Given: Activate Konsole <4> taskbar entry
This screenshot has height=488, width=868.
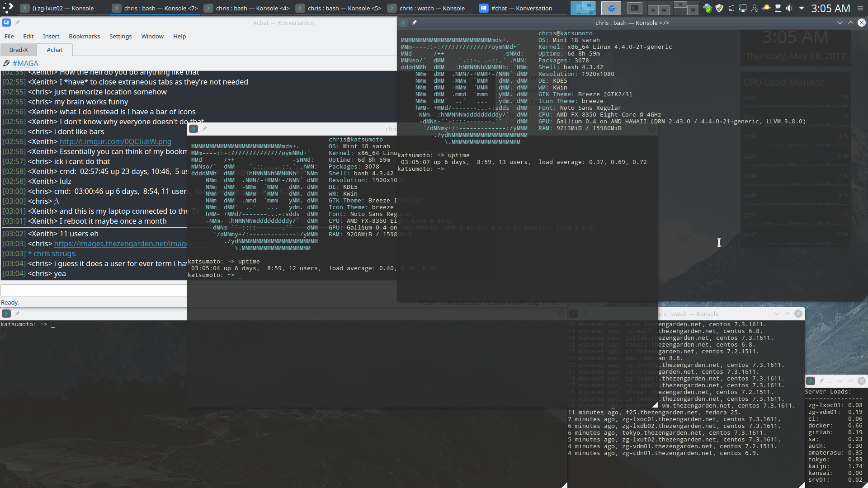Looking at the screenshot, I should tap(247, 8).
